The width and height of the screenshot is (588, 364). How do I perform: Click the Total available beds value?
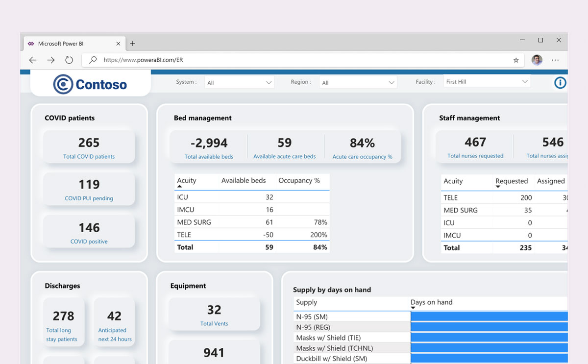coord(209,143)
